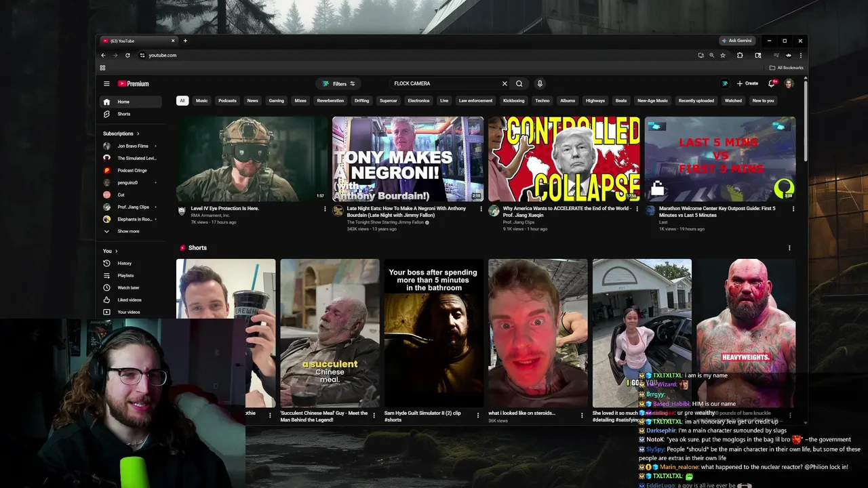Click the youtube.com address bar
Screen dimensions: 868x488
(417, 55)
